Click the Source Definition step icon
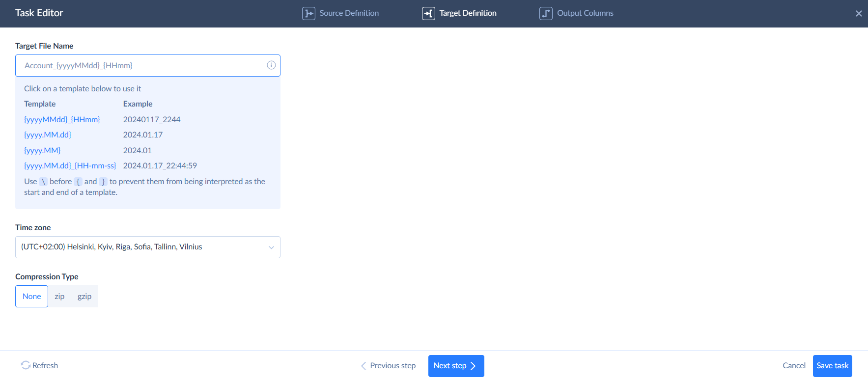 pyautogui.click(x=308, y=13)
